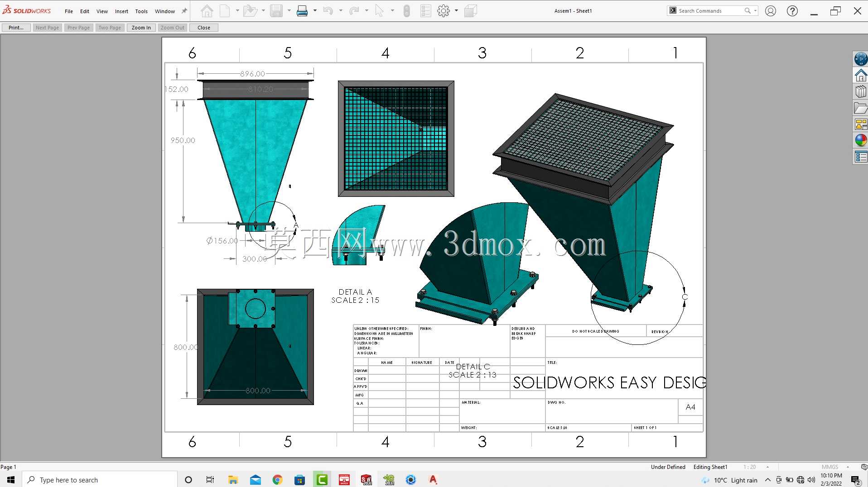
Task: Open the Appearances color ball tab
Action: tap(861, 140)
